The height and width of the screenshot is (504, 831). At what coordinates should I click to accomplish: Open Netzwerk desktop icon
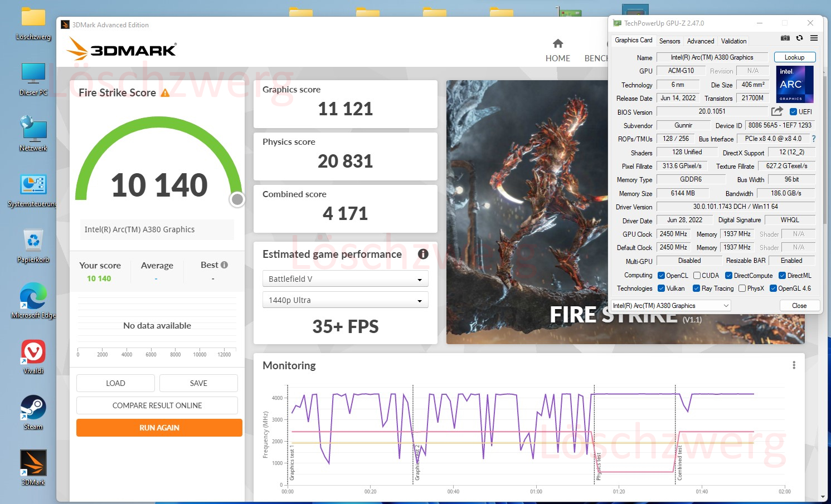pos(33,134)
